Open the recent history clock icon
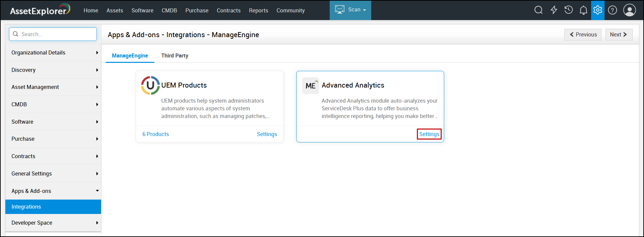Screen dimensions: 644x237 point(568,10)
